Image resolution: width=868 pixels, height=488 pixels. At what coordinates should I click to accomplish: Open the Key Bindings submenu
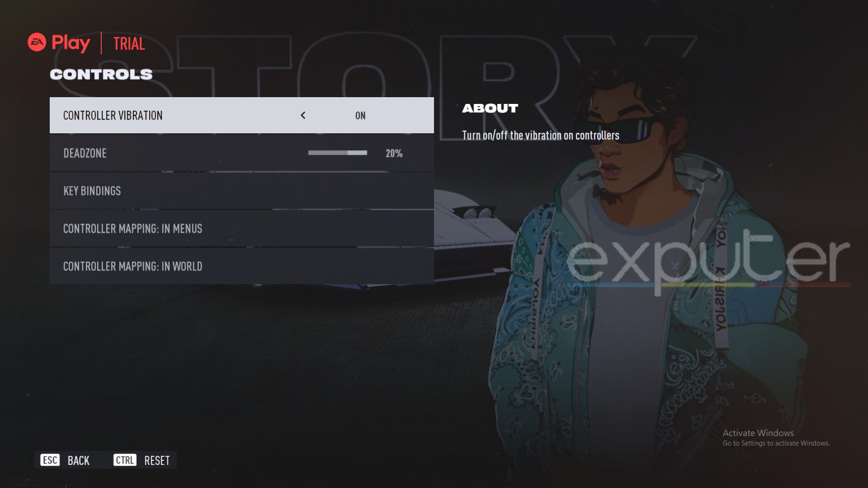[242, 191]
